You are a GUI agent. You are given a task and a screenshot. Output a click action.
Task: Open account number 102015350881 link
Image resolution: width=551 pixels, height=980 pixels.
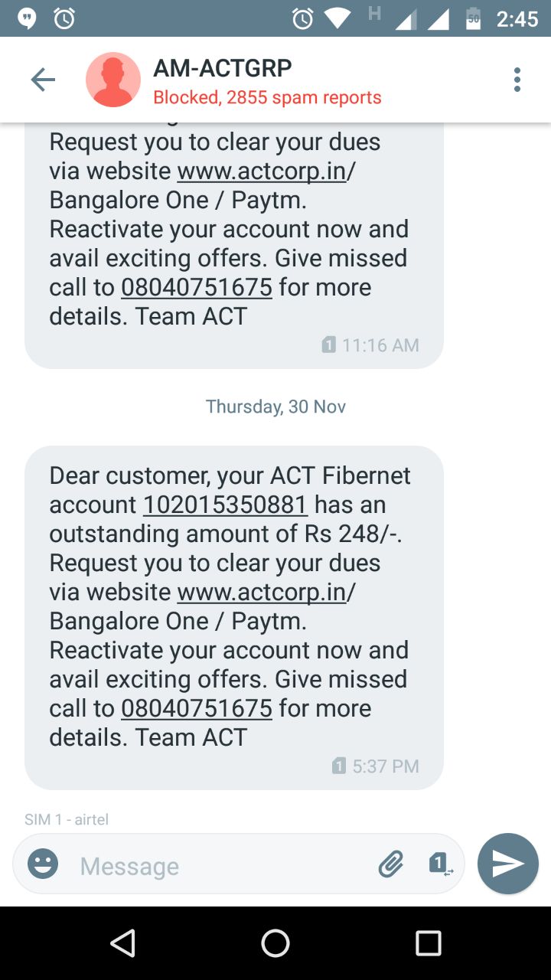click(225, 505)
